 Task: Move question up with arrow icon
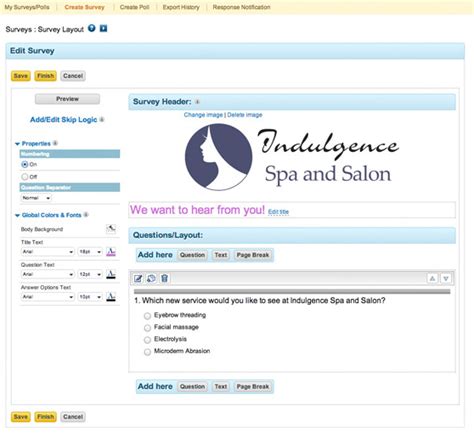(432, 278)
